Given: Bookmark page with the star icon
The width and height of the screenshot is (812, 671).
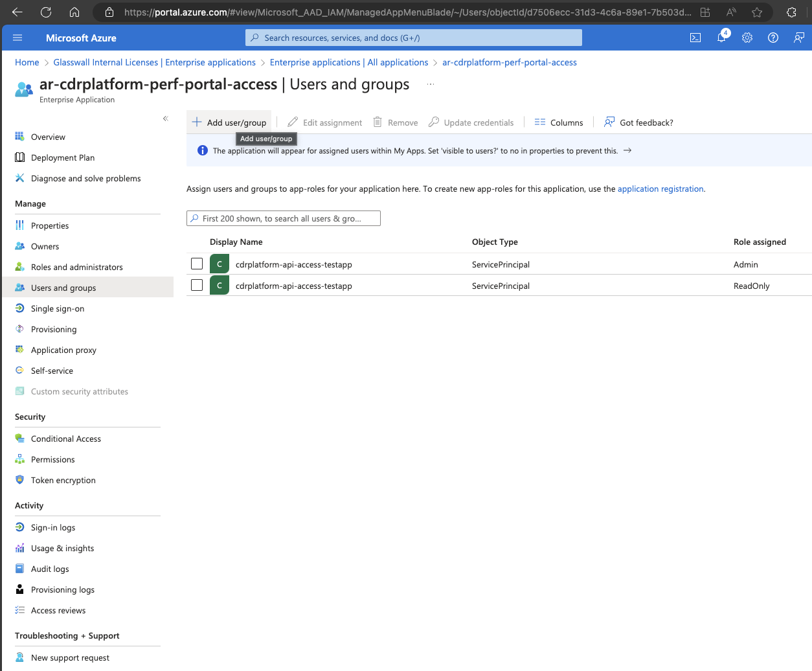Looking at the screenshot, I should tap(757, 12).
